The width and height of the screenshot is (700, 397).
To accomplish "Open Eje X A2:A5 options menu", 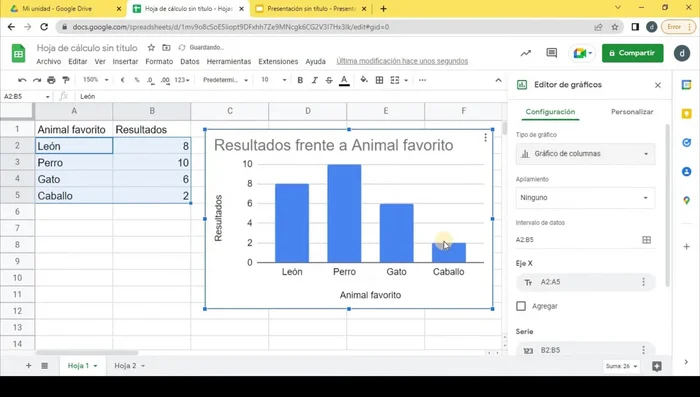I will [643, 282].
